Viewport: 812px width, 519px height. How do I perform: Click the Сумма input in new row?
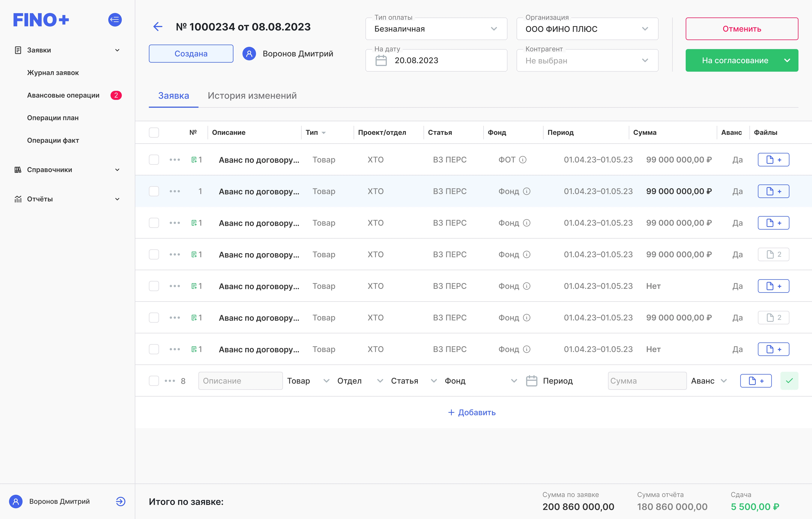tap(647, 381)
